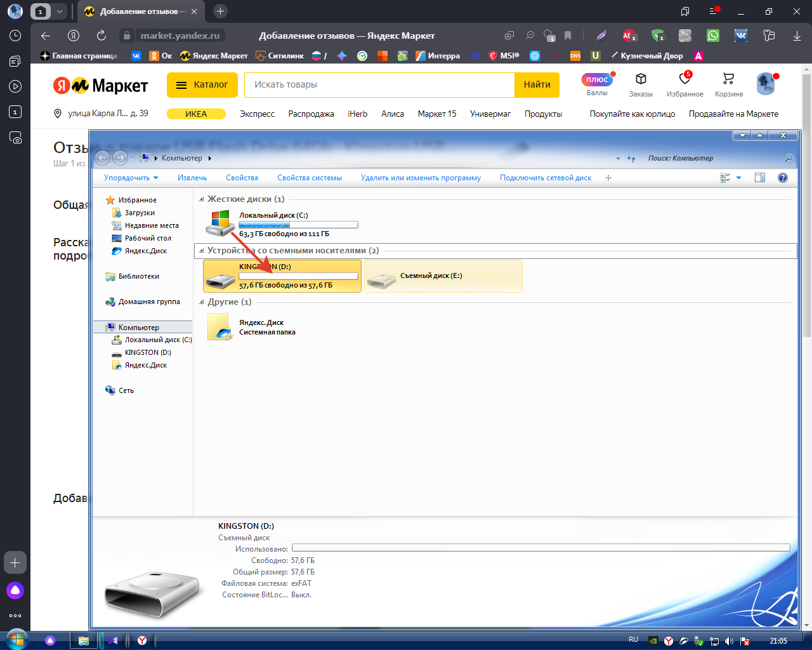Open the Yandex Browser taskbar icon

[x=142, y=640]
